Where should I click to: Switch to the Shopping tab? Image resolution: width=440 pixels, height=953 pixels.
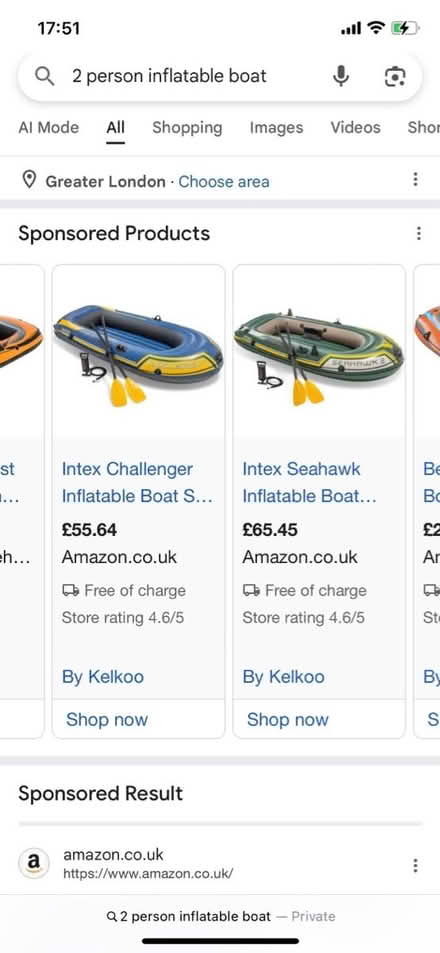click(187, 128)
